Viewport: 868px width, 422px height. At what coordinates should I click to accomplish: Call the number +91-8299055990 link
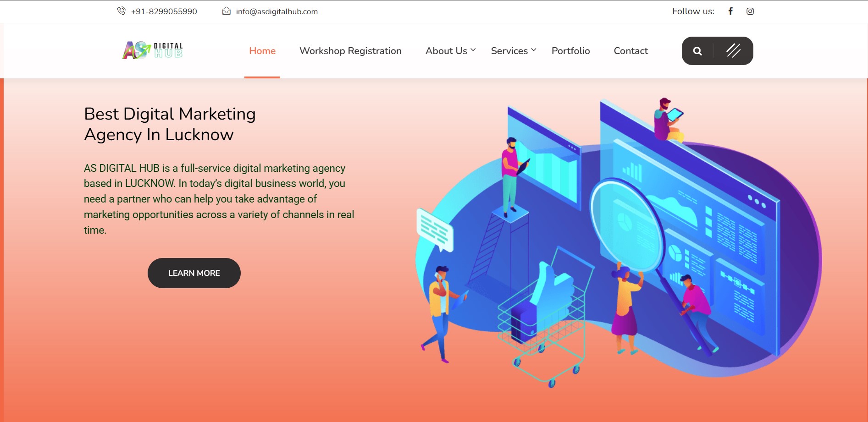click(164, 11)
